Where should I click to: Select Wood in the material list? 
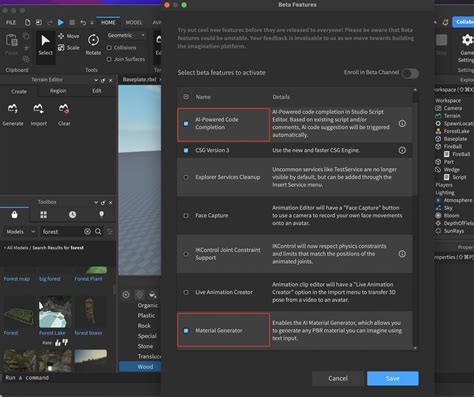click(x=140, y=367)
